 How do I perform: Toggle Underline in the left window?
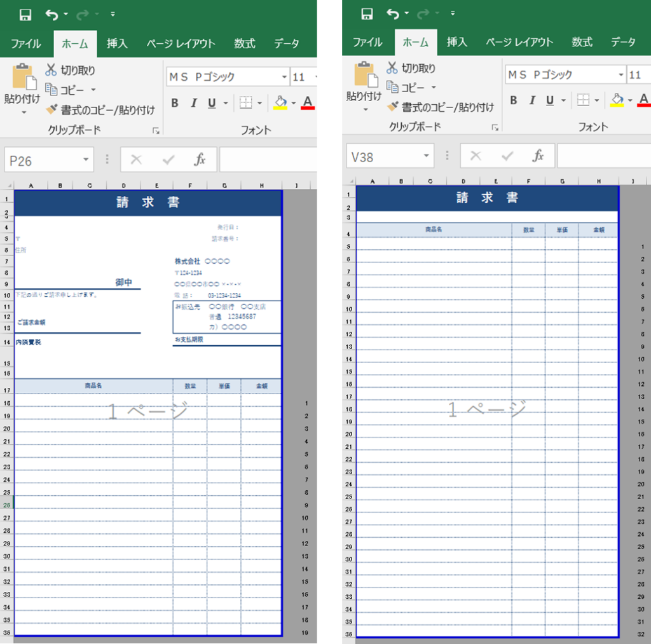pyautogui.click(x=212, y=102)
